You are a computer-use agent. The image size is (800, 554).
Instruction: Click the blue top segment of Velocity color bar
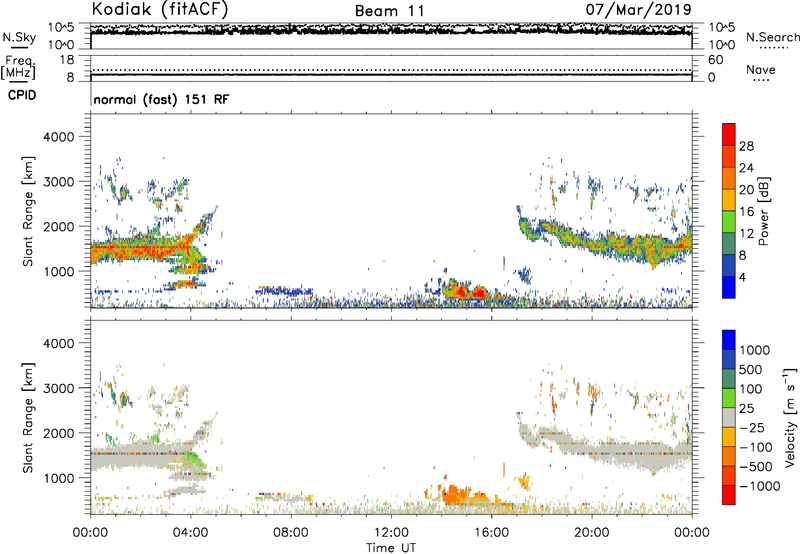point(729,340)
